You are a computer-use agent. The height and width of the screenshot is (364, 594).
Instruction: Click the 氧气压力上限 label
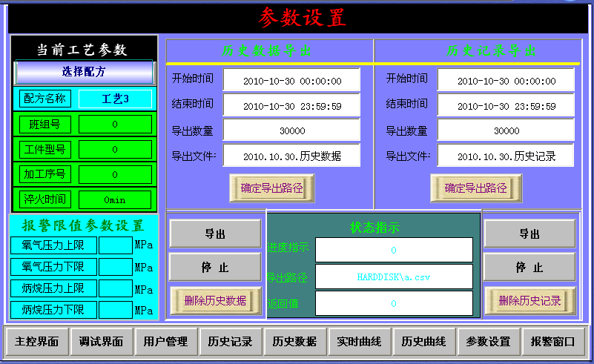53,245
